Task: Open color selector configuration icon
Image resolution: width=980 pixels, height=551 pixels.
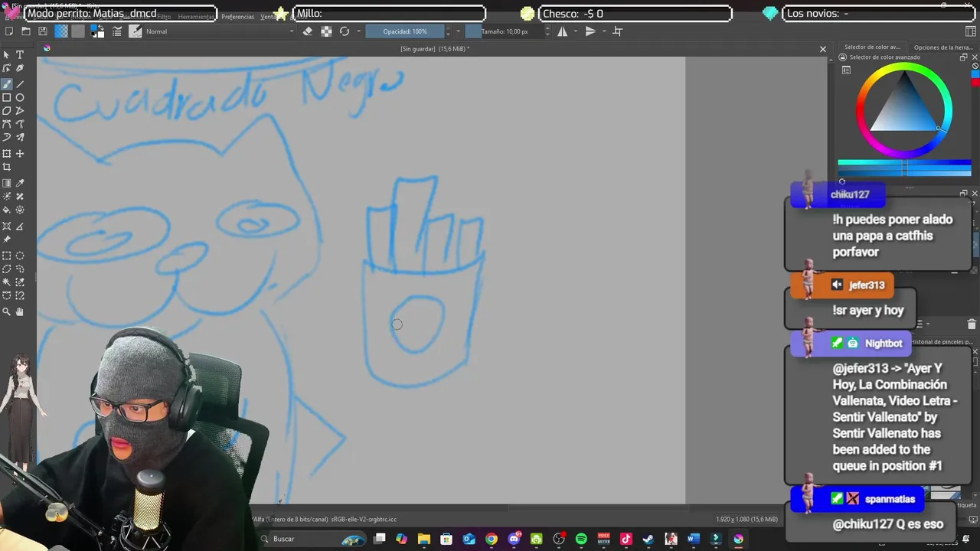Action: [x=846, y=70]
